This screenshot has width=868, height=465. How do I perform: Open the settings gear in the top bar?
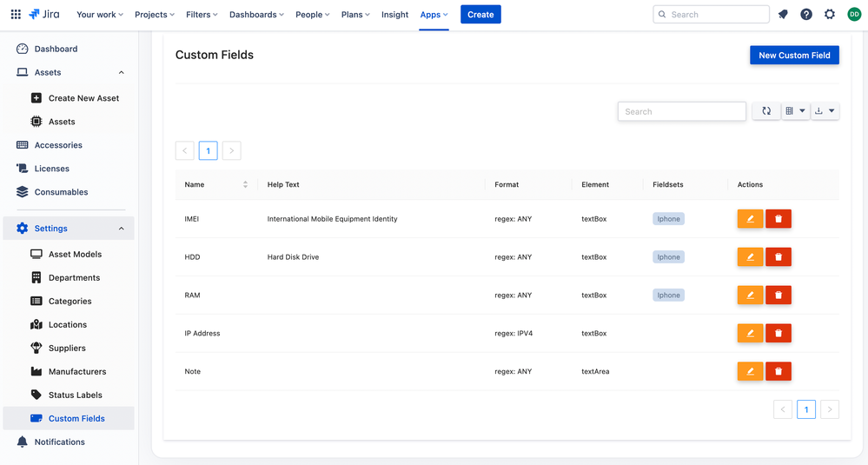829,15
